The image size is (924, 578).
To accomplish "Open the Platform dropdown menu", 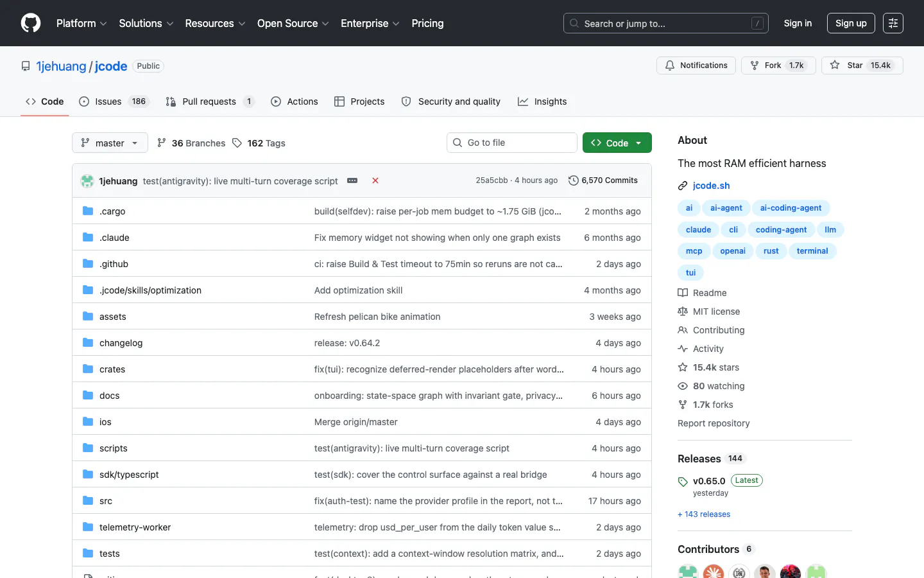I will coord(81,23).
